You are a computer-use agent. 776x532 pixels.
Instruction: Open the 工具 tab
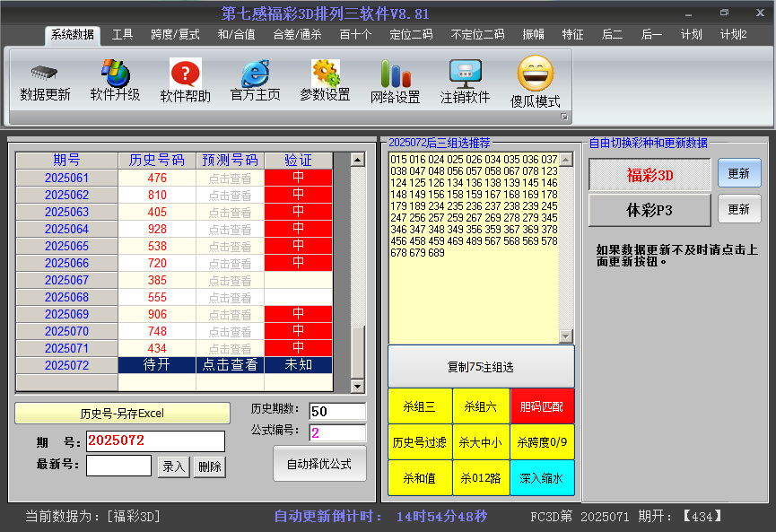(x=122, y=35)
